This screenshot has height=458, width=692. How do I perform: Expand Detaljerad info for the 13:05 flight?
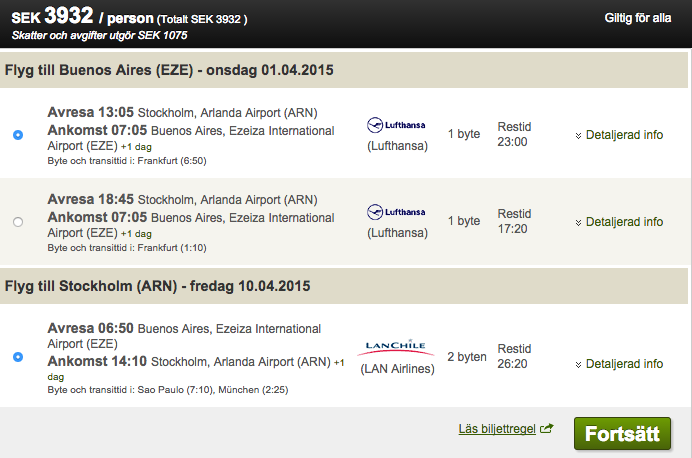[x=619, y=135]
